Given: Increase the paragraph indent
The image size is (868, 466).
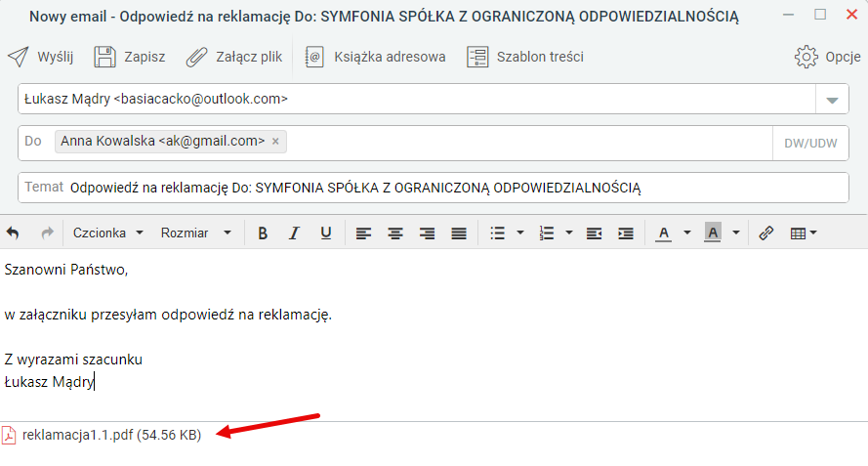Looking at the screenshot, I should point(626,233).
